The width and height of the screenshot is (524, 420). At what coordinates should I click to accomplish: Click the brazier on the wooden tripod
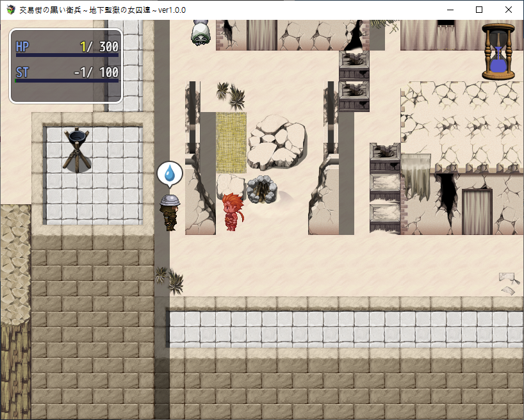(x=77, y=149)
